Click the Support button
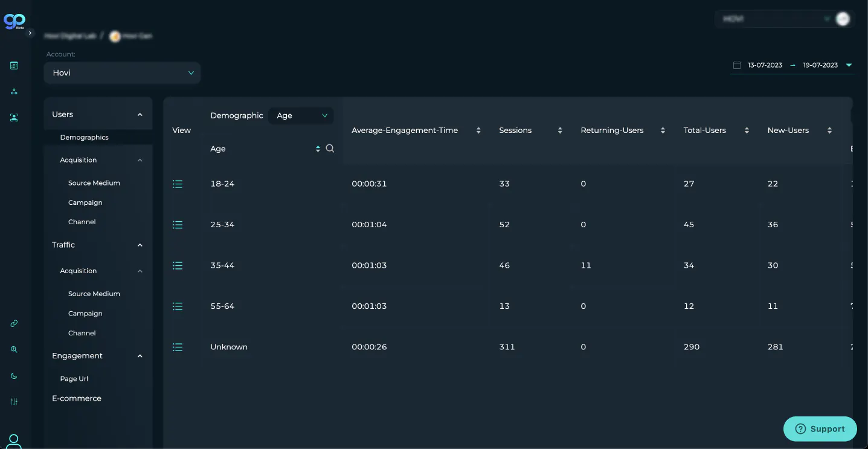This screenshot has width=868, height=449. coord(820,429)
